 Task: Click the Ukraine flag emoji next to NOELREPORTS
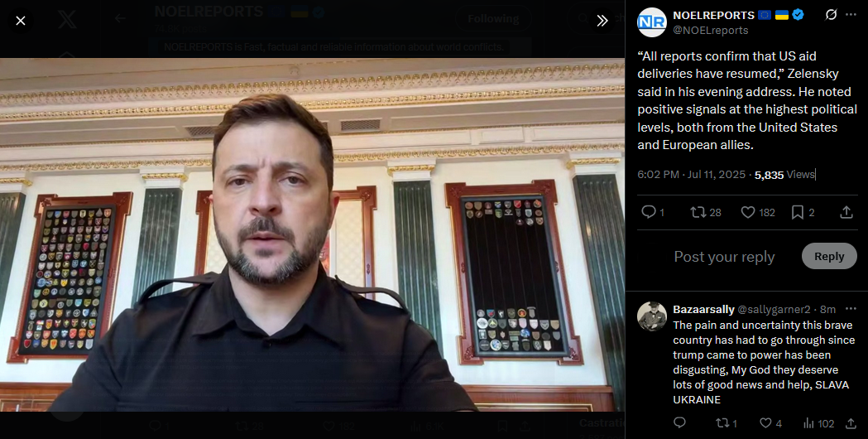(x=782, y=15)
